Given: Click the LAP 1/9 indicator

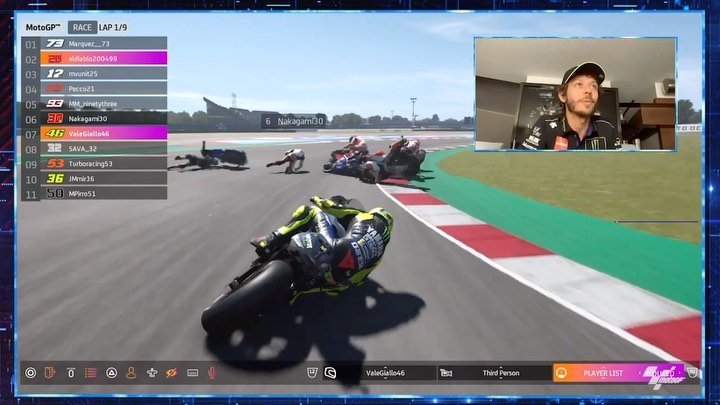Looking at the screenshot, I should [113, 28].
